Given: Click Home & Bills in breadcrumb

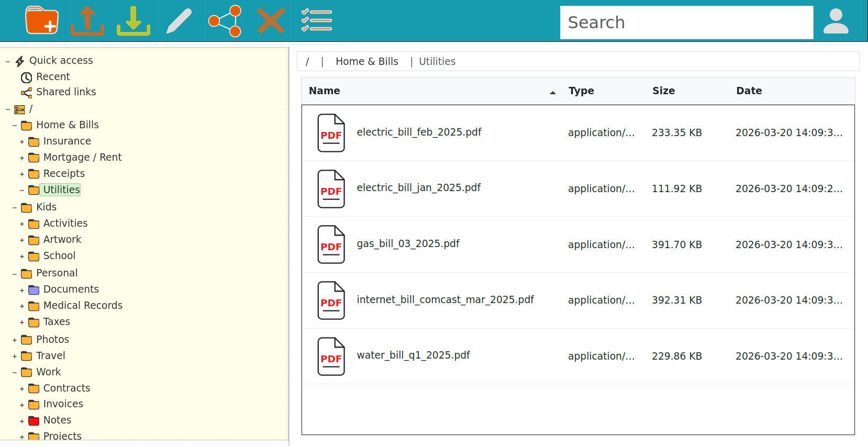Looking at the screenshot, I should (366, 62).
